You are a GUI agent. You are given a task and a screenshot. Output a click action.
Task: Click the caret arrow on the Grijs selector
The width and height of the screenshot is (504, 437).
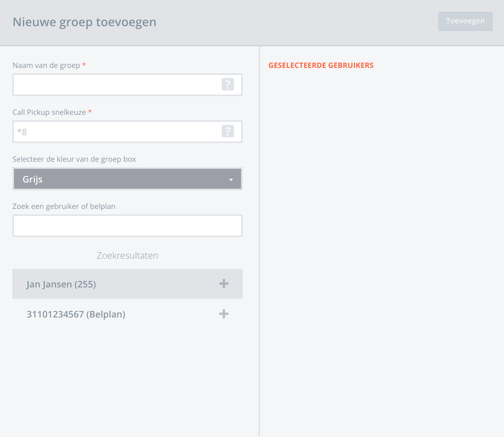231,180
